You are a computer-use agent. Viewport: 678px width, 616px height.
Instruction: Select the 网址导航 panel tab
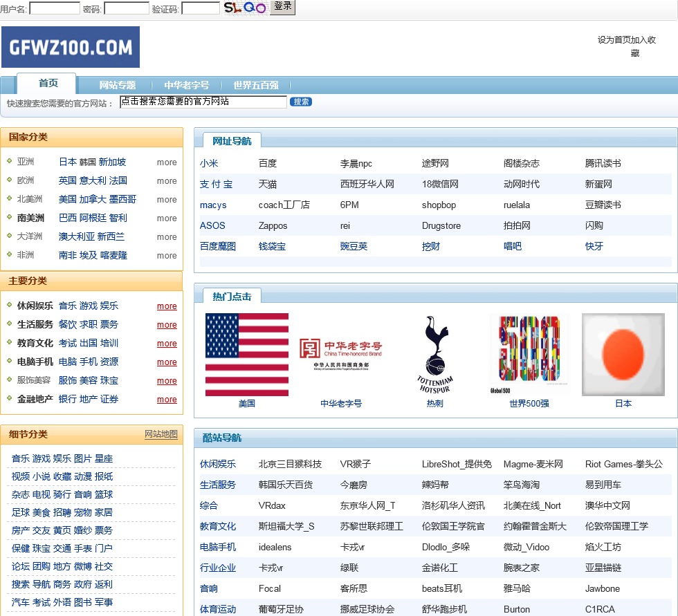tap(232, 141)
